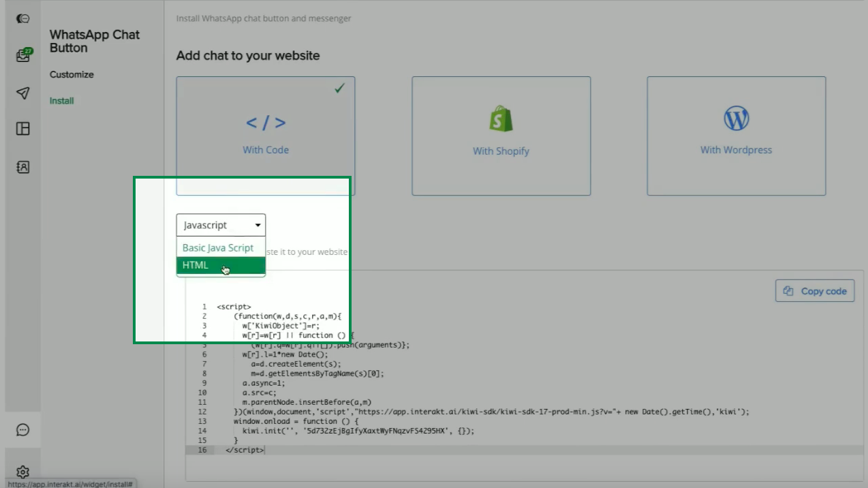Click the chat widget bubble icon
The width and height of the screenshot is (868, 488).
(x=22, y=430)
